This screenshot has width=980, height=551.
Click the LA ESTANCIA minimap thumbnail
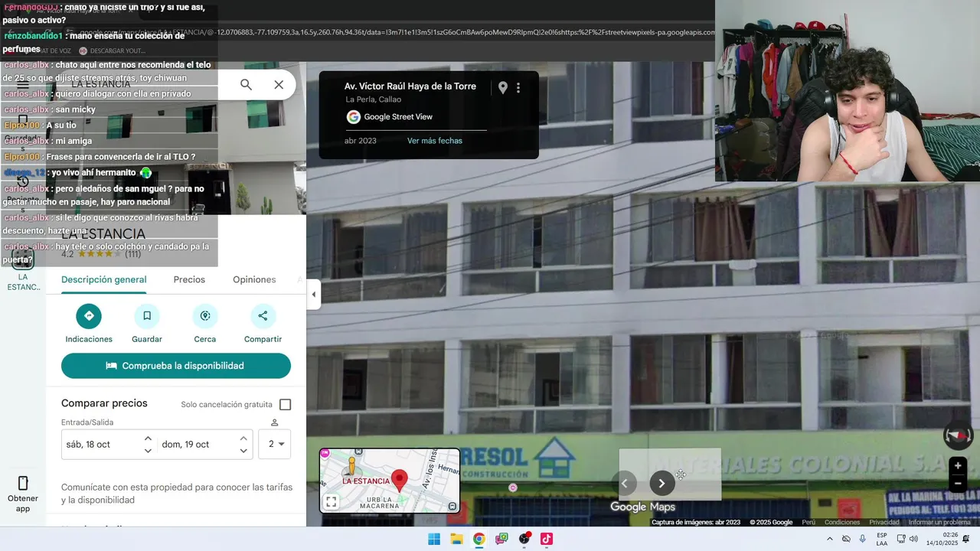point(390,481)
